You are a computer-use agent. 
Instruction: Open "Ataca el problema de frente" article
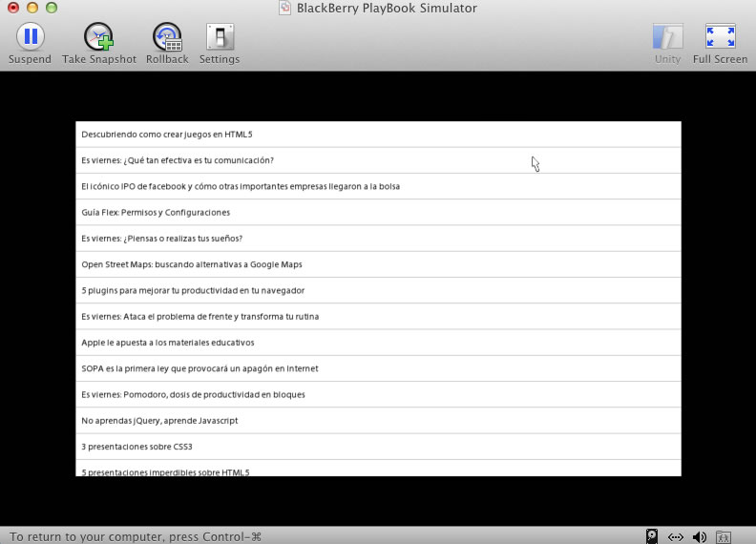[379, 317]
